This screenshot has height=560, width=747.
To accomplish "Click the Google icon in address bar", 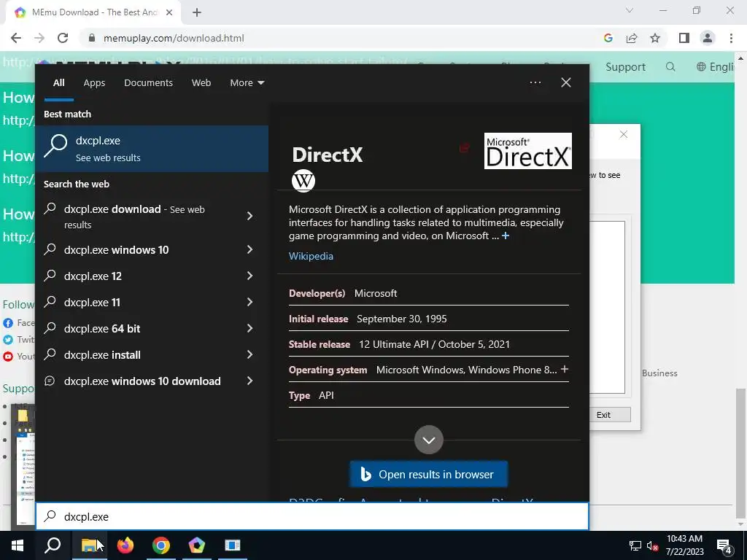I will coord(608,38).
